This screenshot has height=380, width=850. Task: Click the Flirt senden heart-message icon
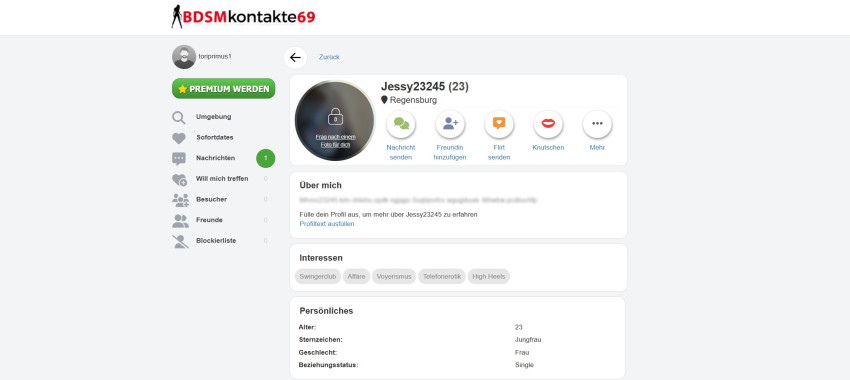tap(499, 124)
